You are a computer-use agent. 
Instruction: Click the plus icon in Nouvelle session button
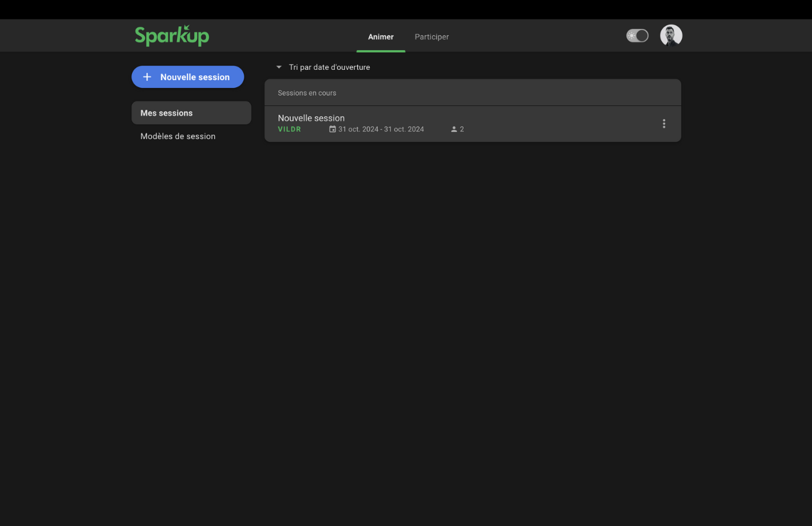147,77
